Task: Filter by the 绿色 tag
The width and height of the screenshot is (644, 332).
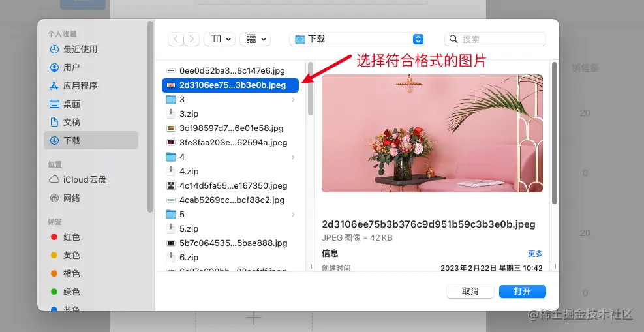Action: (91, 292)
